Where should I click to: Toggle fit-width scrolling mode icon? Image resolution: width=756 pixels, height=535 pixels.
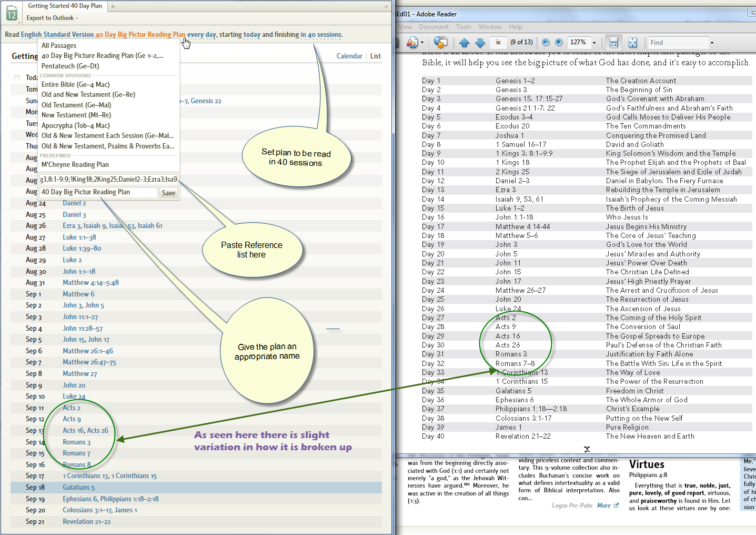tap(613, 42)
